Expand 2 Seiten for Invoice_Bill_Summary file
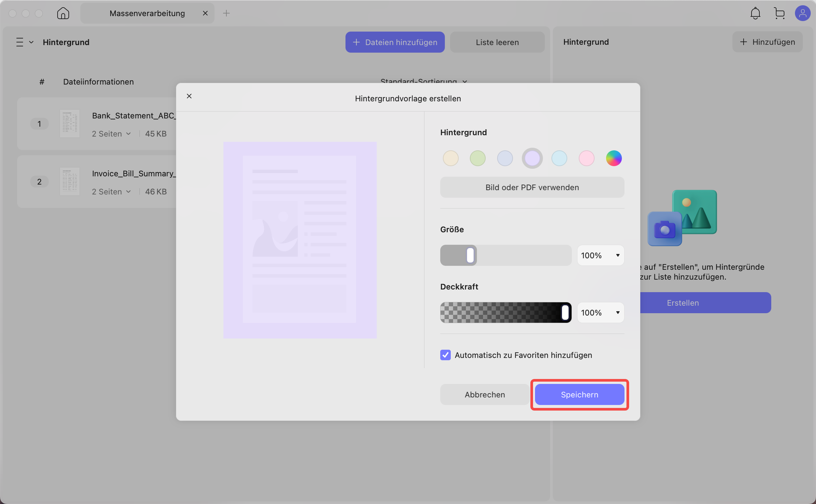This screenshot has height=504, width=816. point(111,192)
